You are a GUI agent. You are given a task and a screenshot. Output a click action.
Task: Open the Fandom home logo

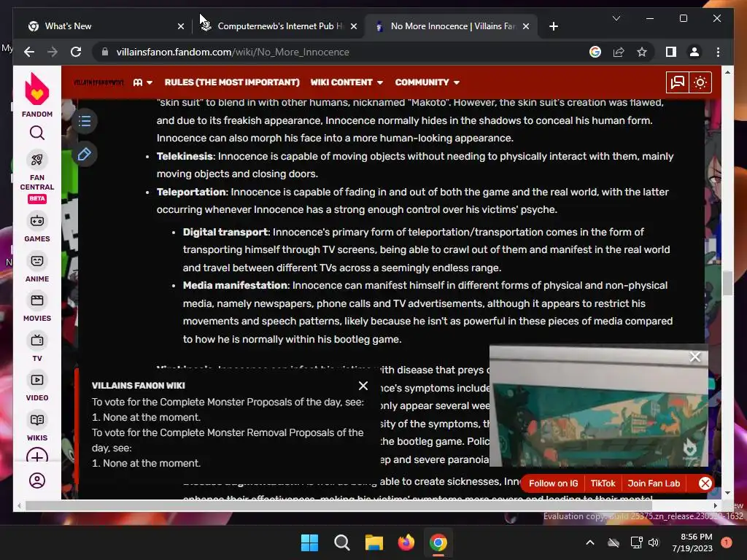[36, 95]
